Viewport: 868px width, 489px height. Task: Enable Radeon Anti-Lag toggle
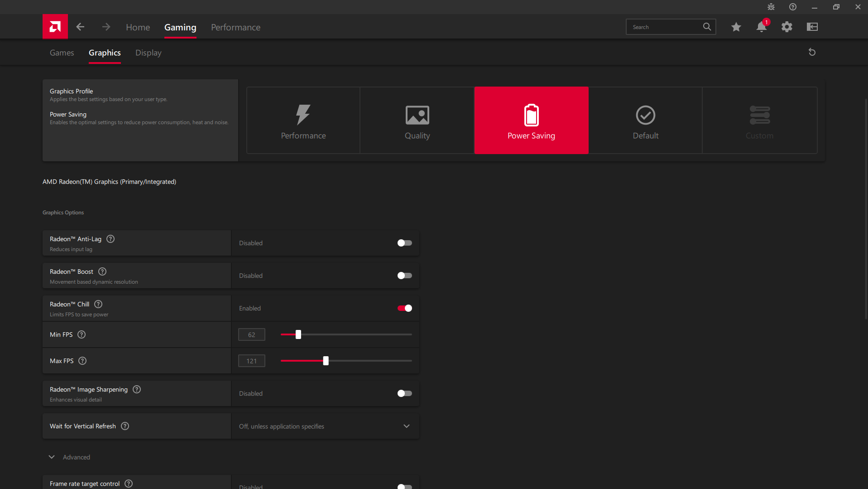(404, 243)
